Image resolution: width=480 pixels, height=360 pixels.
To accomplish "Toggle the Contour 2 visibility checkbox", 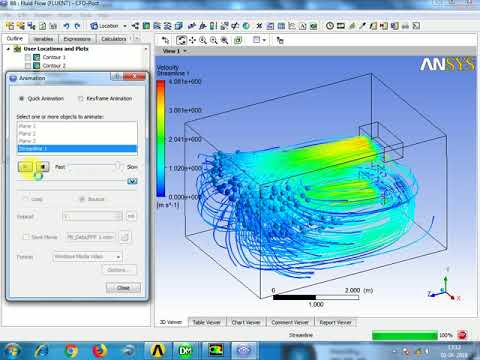I will click(x=28, y=66).
